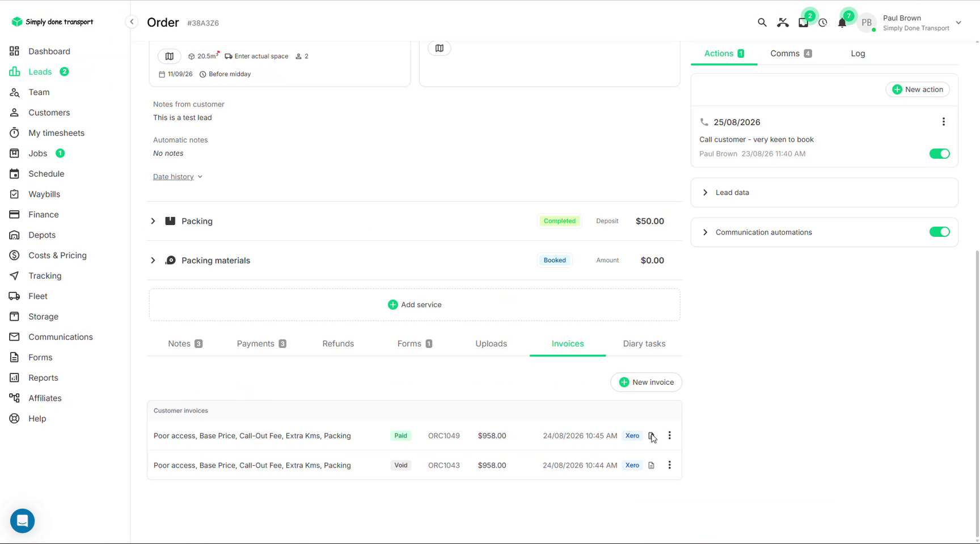
Task: Click the Xero badge on invoice ORC1049
Action: pyautogui.click(x=632, y=436)
